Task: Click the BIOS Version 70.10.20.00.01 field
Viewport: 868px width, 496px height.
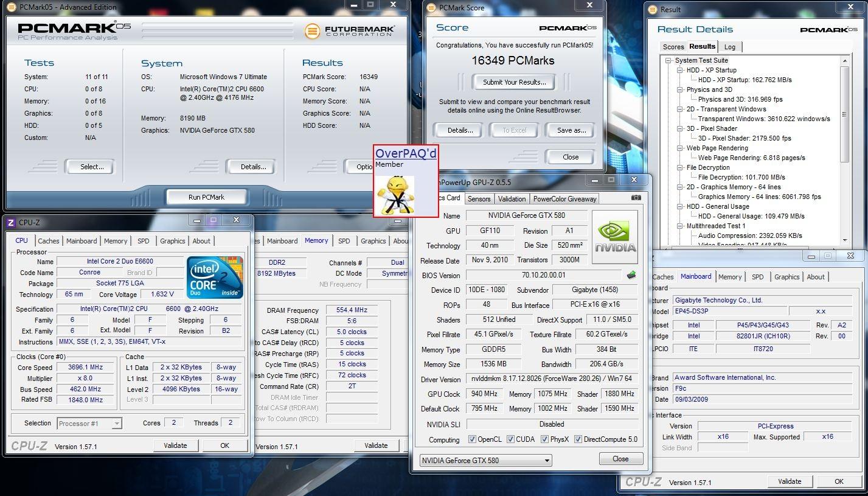Action: [x=544, y=275]
